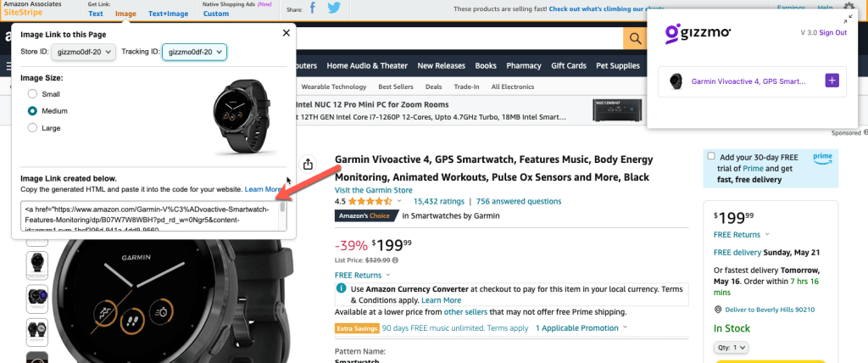The image size is (868, 363).
Task: Collapse the Gizzmo extension panel
Action: click(850, 19)
